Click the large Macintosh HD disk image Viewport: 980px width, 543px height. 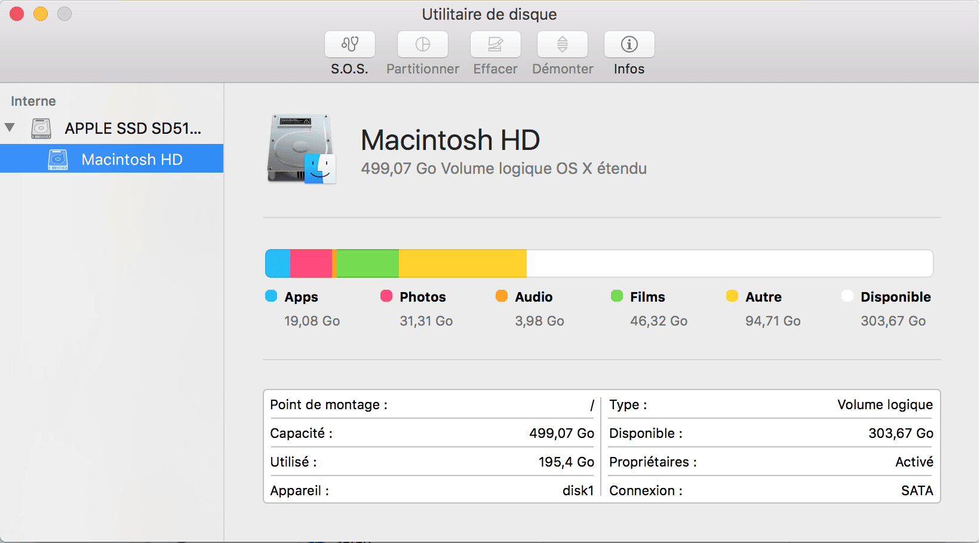click(302, 149)
